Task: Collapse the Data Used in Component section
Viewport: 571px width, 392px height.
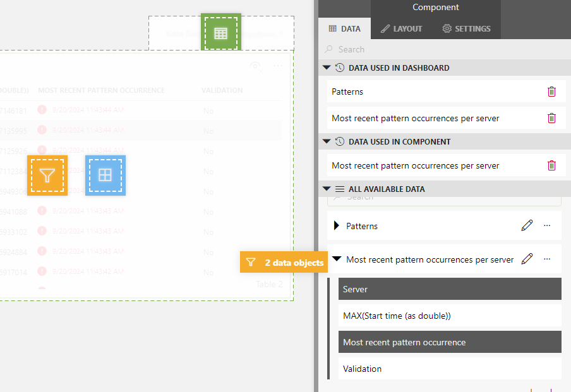Action: point(327,141)
